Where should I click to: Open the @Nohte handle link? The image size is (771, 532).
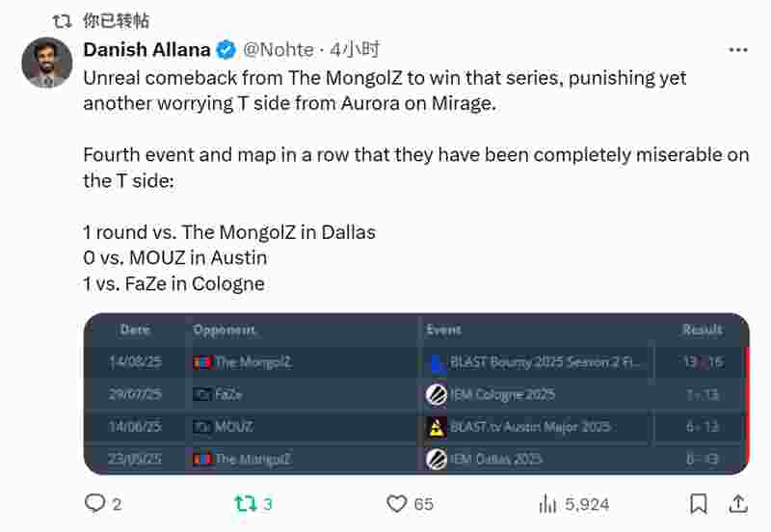click(x=279, y=50)
